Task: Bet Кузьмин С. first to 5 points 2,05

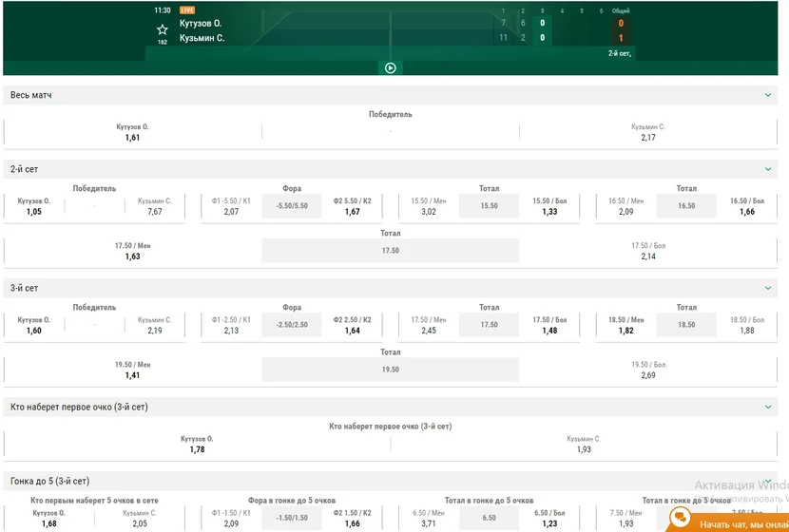Action: tap(140, 519)
